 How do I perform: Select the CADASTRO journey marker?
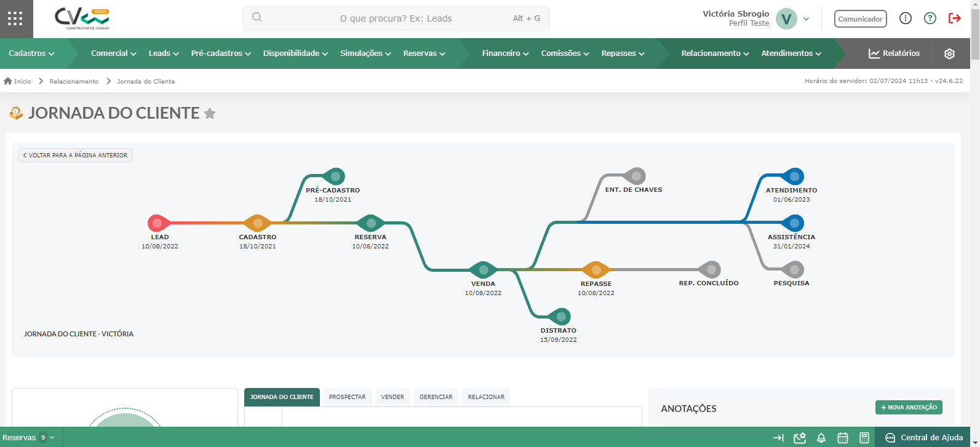258,223
